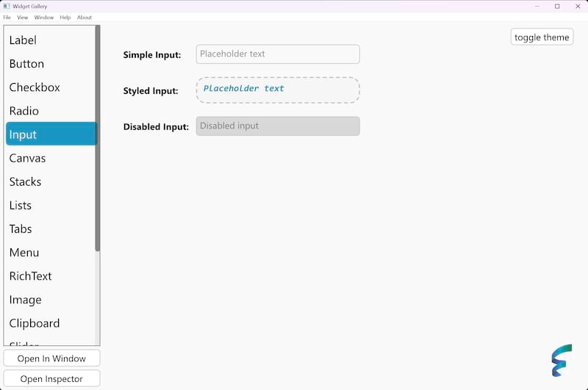Open the View menu
The width and height of the screenshot is (588, 390).
23,18
